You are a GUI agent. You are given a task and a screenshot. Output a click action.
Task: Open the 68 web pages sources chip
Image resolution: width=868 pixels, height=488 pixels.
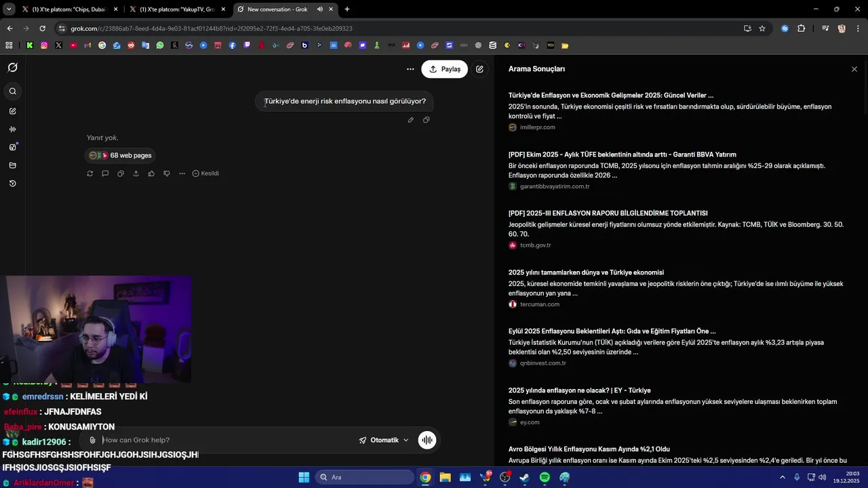click(121, 155)
